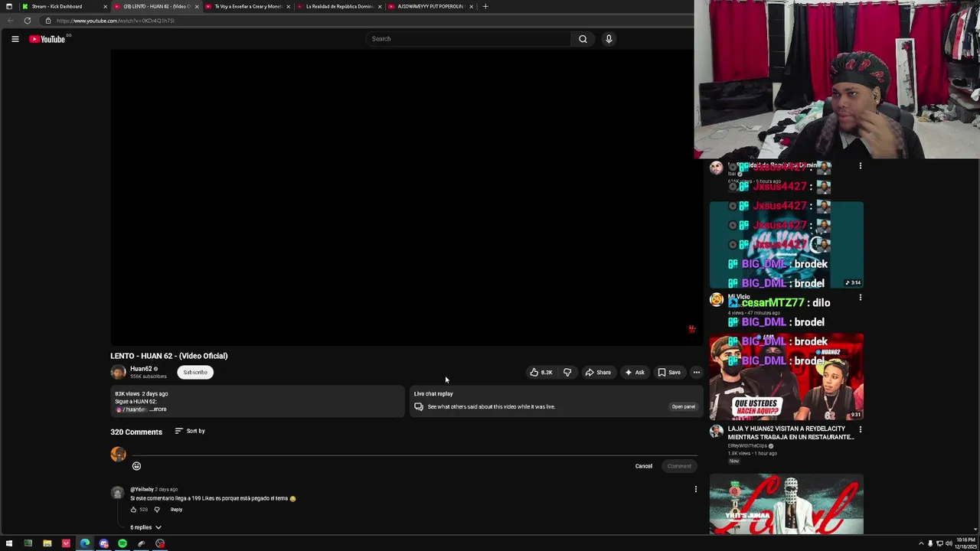Image resolution: width=980 pixels, height=551 pixels.
Task: Open Discord from the taskbar
Action: coord(104,543)
